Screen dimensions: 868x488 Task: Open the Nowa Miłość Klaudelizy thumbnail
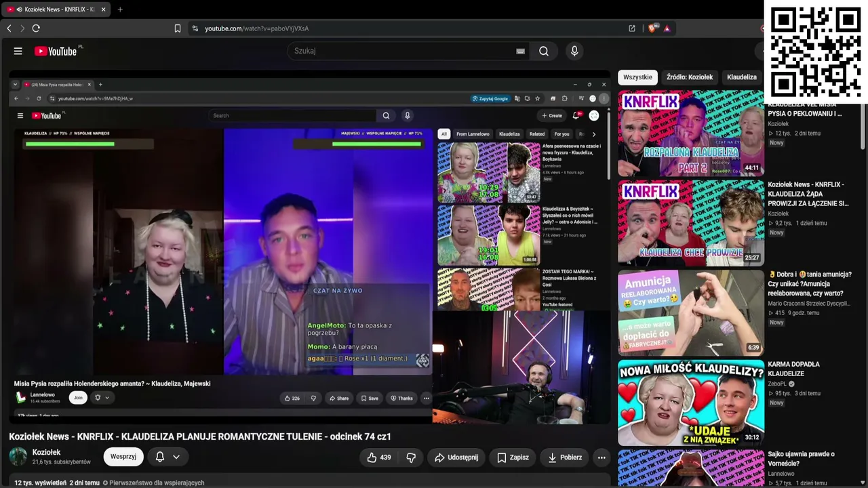(x=691, y=402)
